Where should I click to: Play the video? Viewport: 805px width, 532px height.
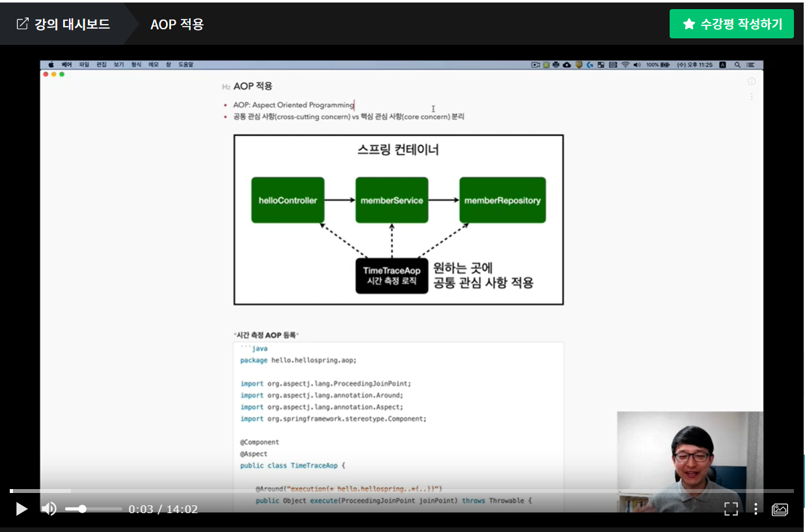[21, 509]
